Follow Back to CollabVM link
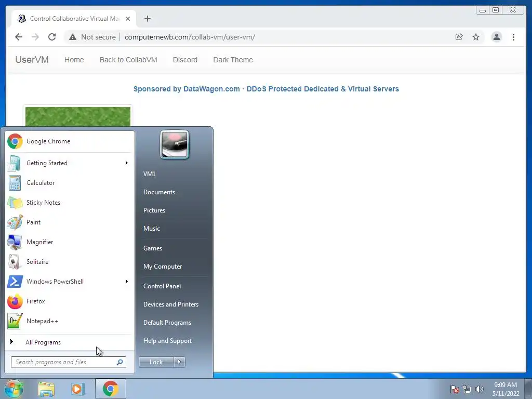This screenshot has height=399, width=532. point(128,60)
